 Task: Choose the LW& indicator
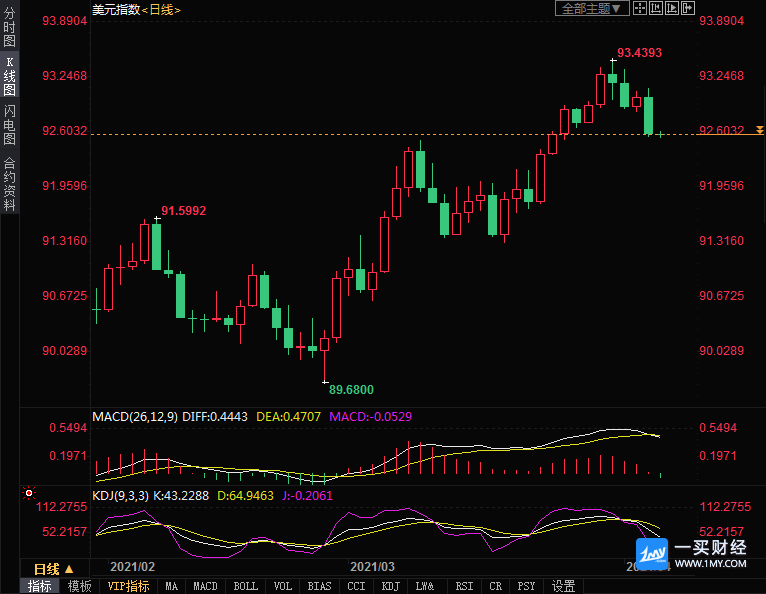pyautogui.click(x=425, y=586)
